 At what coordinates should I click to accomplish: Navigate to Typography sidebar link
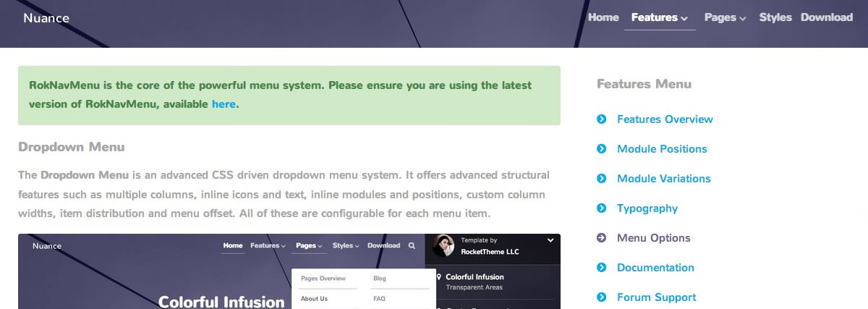647,208
